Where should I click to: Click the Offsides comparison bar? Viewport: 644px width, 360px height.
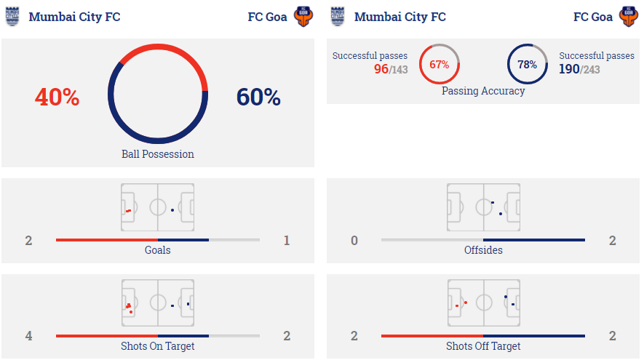[483, 240]
